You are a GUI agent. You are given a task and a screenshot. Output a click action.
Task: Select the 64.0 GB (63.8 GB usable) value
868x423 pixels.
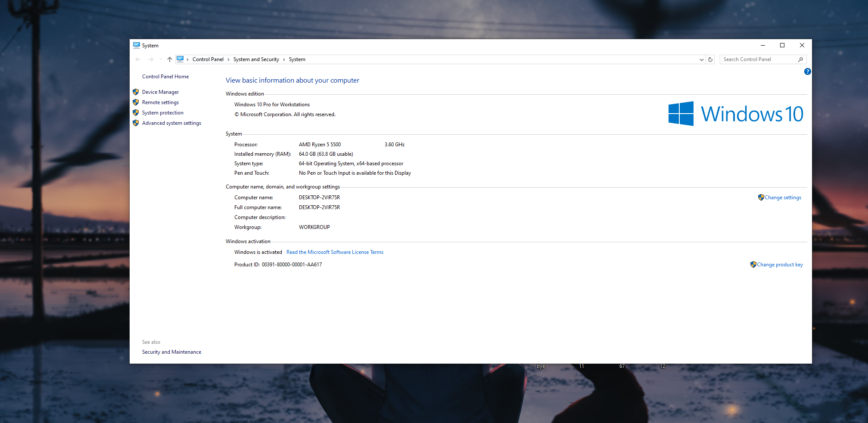(326, 154)
